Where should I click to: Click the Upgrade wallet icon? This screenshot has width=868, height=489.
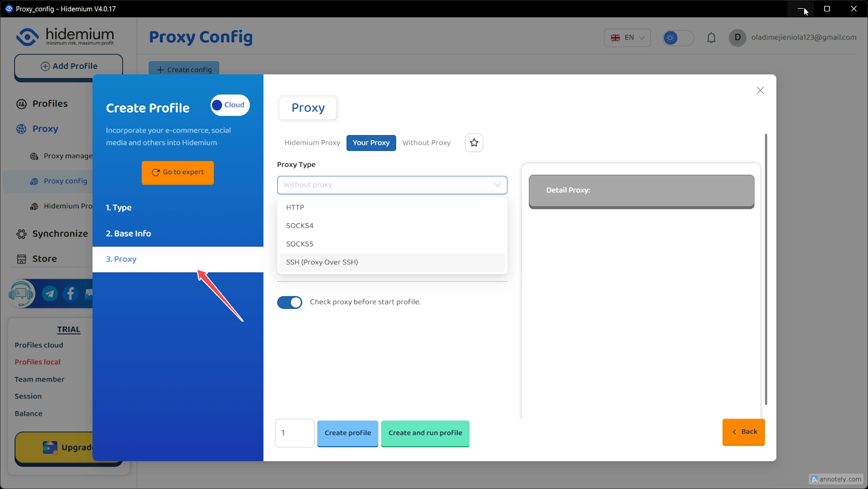pos(50,447)
